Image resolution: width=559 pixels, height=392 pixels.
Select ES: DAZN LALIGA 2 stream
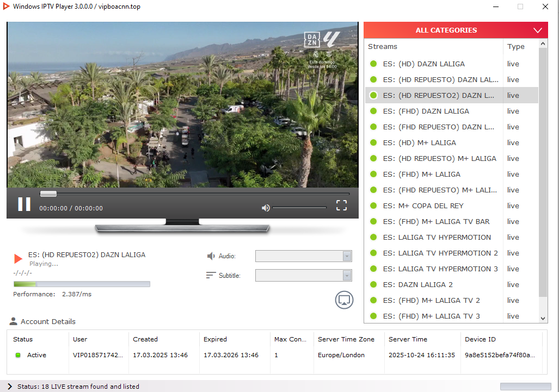[x=417, y=284]
